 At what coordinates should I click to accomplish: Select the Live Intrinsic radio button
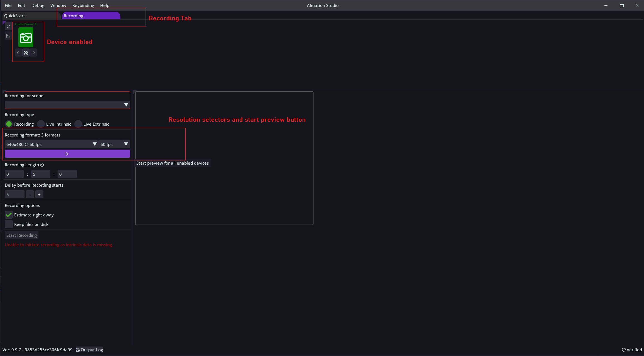[41, 124]
